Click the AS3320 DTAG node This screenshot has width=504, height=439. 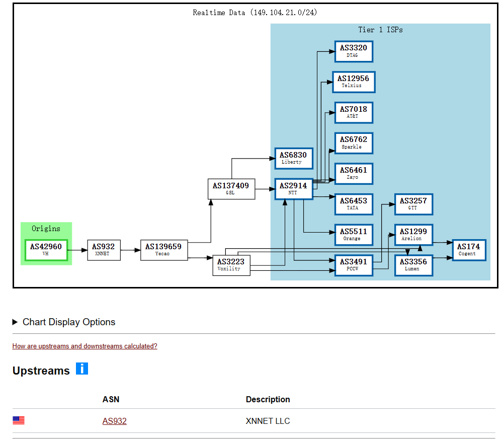point(354,51)
